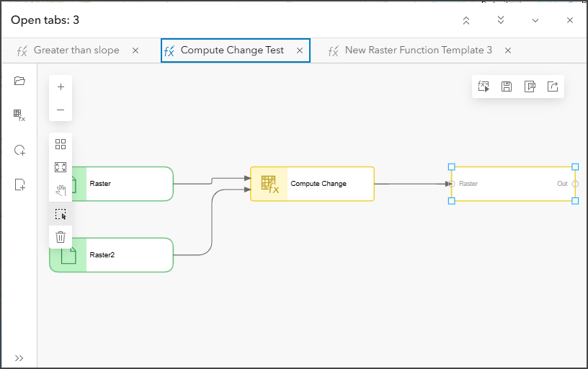Close the Greater than slope tab
588x369 pixels.
point(135,50)
